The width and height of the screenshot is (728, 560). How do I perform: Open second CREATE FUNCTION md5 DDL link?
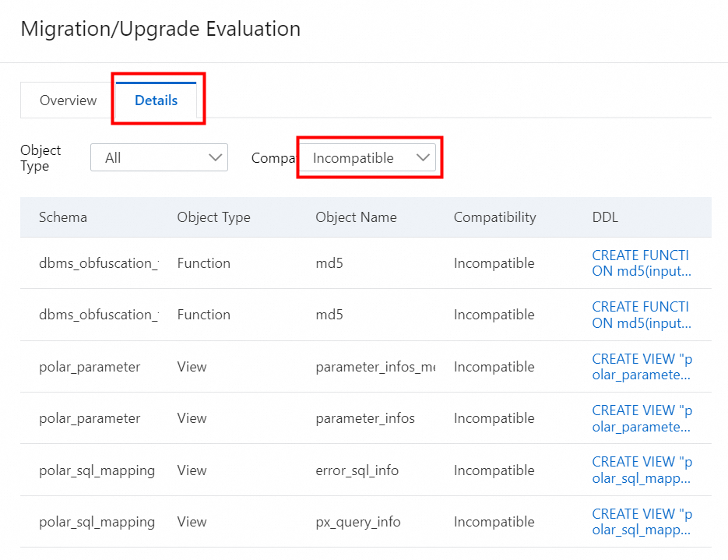(x=641, y=315)
